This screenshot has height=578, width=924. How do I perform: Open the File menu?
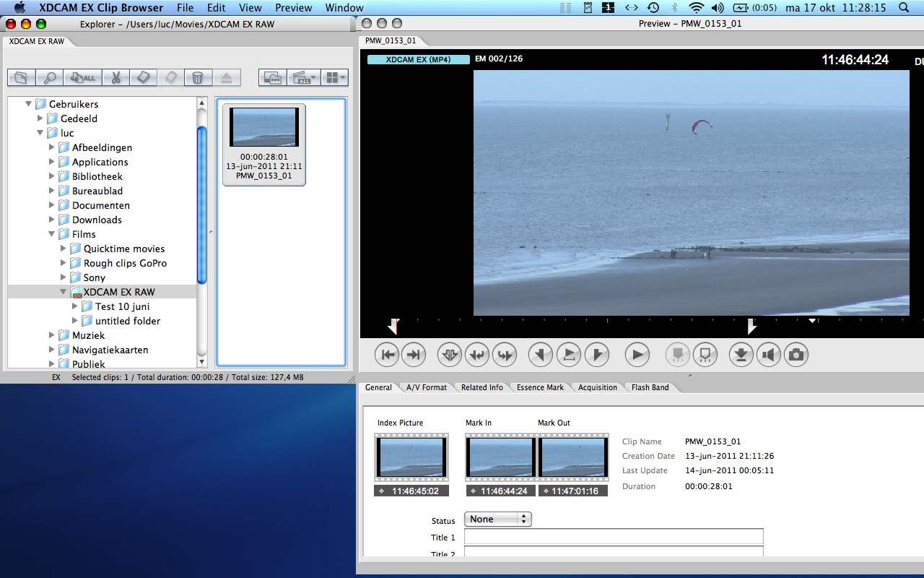tap(185, 8)
